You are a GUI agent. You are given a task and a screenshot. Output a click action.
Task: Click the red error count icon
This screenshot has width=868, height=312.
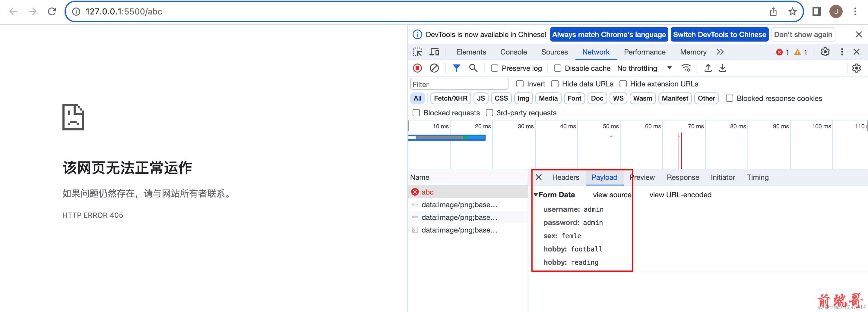pyautogui.click(x=779, y=52)
